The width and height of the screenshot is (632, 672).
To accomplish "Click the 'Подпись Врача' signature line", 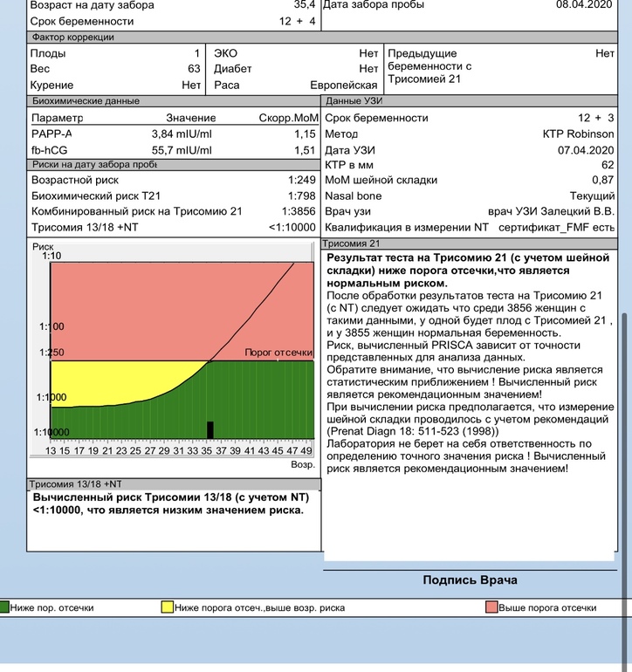I will 470,580.
